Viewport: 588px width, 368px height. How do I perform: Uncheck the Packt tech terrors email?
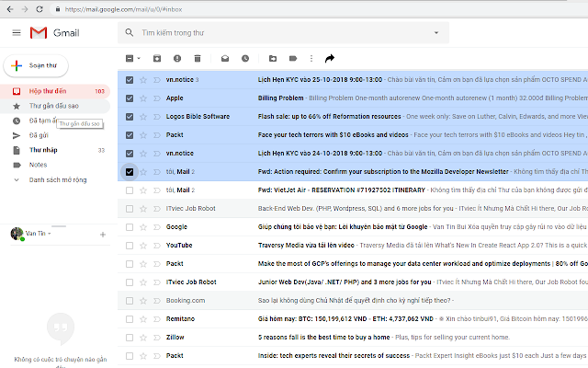pyautogui.click(x=130, y=135)
